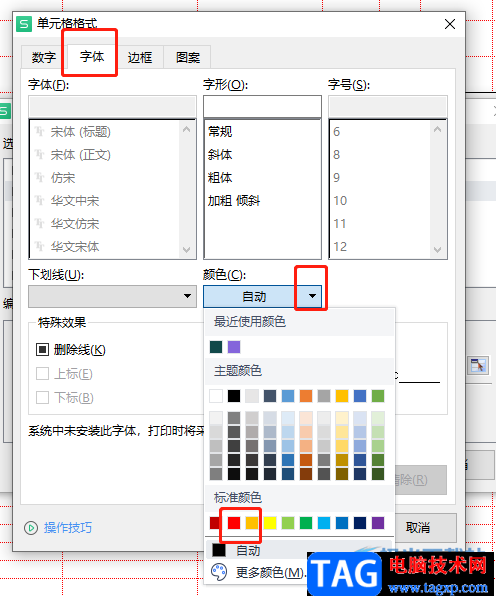Choose orange theme color swatch
The height and width of the screenshot is (596, 496).
(x=306, y=396)
